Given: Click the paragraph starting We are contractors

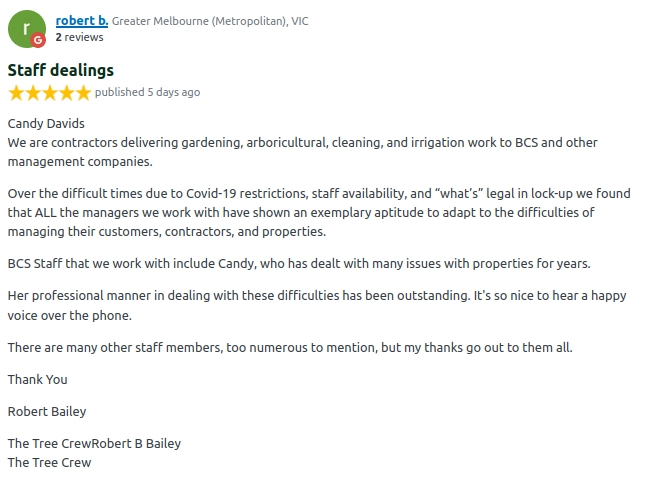Looking at the screenshot, I should 302,152.
